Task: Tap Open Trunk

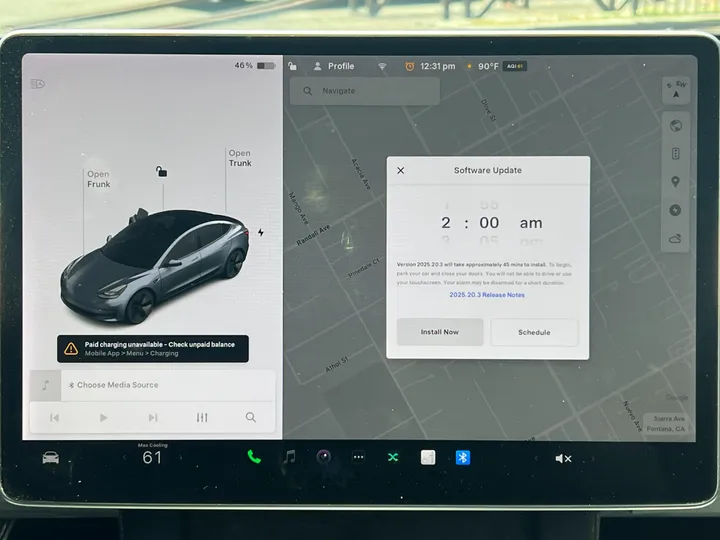Action: 240,158
